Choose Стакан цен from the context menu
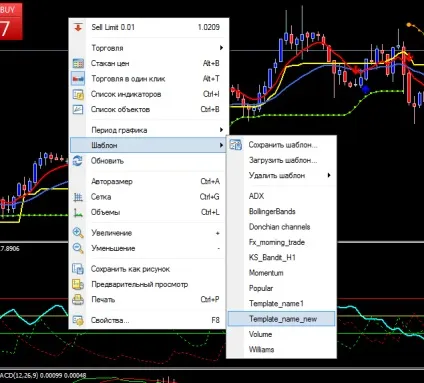424x383 pixels. pyautogui.click(x=149, y=63)
